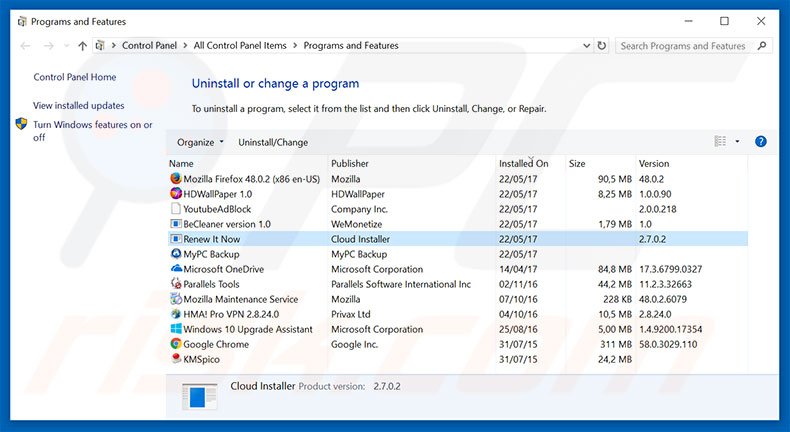Click the 228 KB size cell

coord(617,299)
